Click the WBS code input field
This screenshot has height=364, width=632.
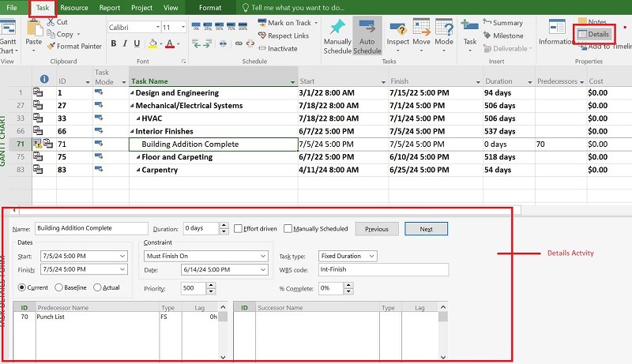(x=383, y=269)
